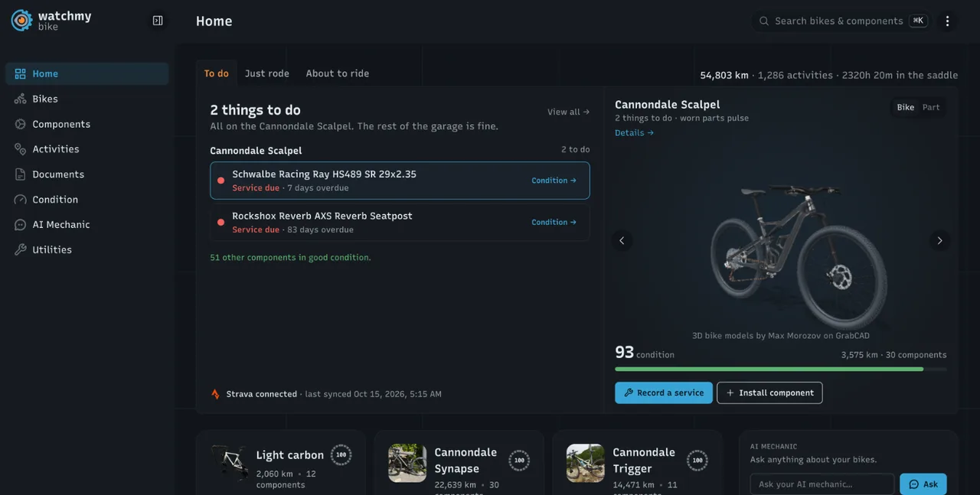980x495 pixels.
Task: Open the three-dot more options menu
Action: pos(947,21)
